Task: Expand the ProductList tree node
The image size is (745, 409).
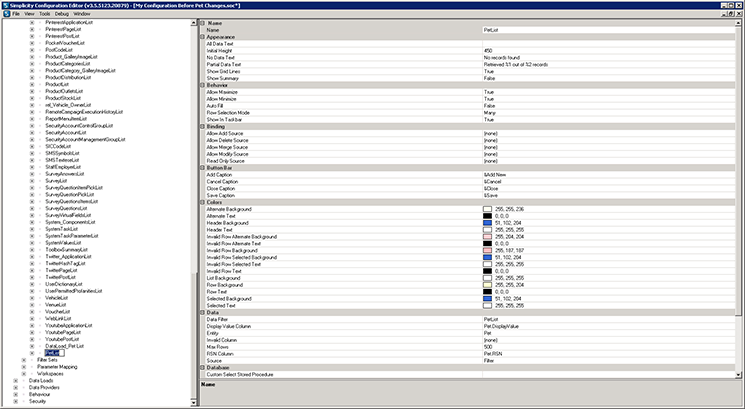Action: tap(32, 84)
